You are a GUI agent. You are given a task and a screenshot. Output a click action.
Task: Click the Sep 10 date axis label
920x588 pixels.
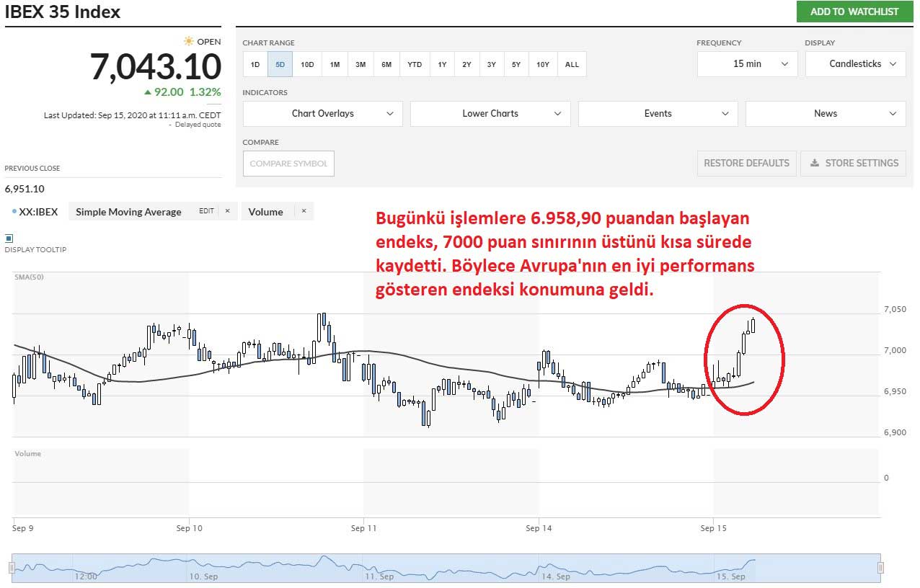(x=189, y=528)
